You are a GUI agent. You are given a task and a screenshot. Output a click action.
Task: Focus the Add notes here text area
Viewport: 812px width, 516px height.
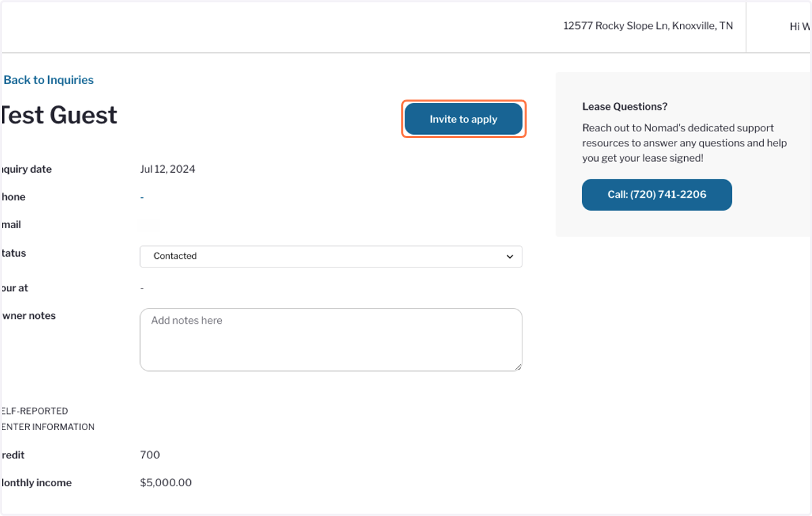(331, 340)
